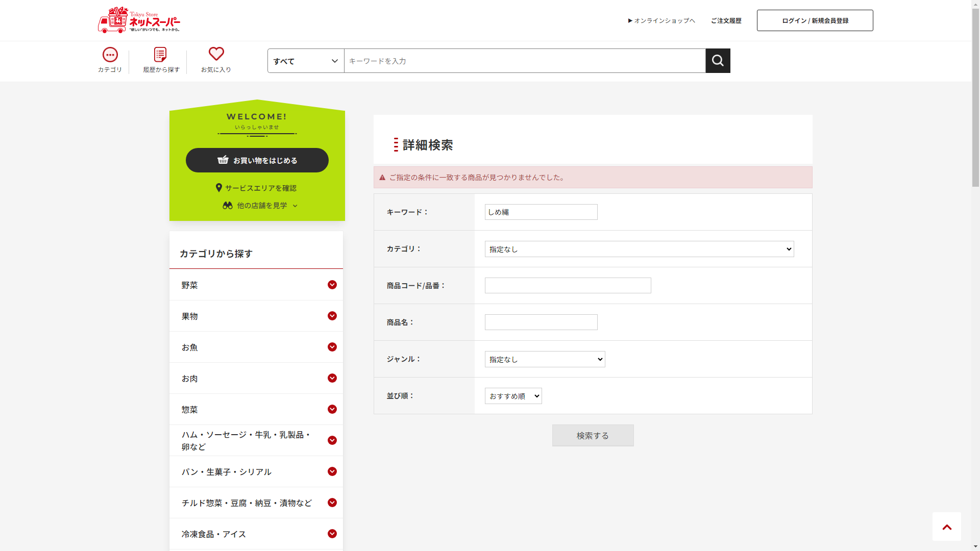Open ご注文履歴 in header
This screenshot has height=551, width=980.
point(726,21)
